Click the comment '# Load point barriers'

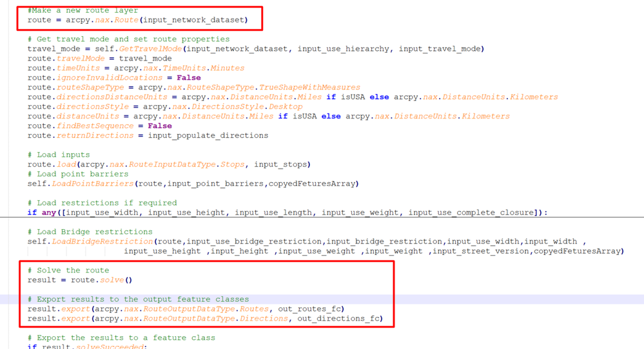tap(78, 174)
